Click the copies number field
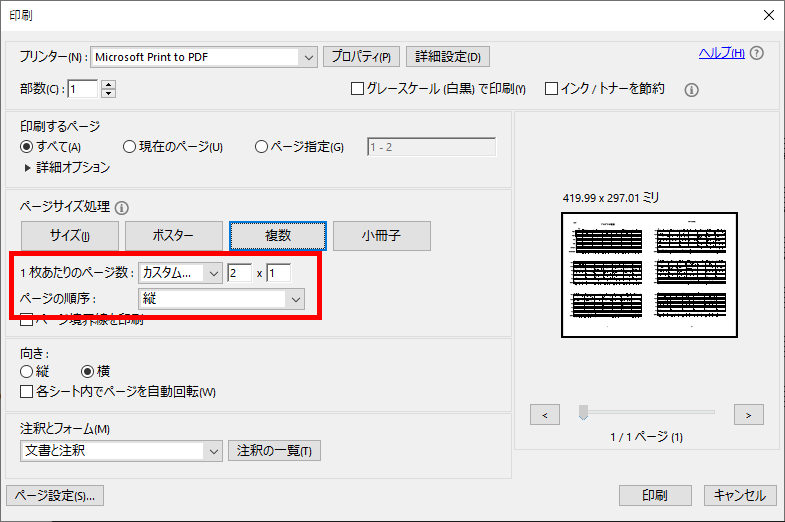The width and height of the screenshot is (785, 522). point(83,89)
